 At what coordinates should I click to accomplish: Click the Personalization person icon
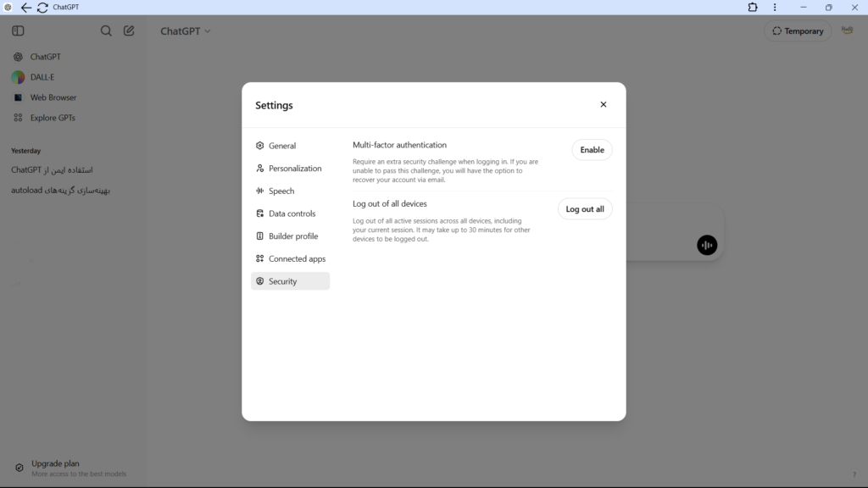(x=259, y=169)
